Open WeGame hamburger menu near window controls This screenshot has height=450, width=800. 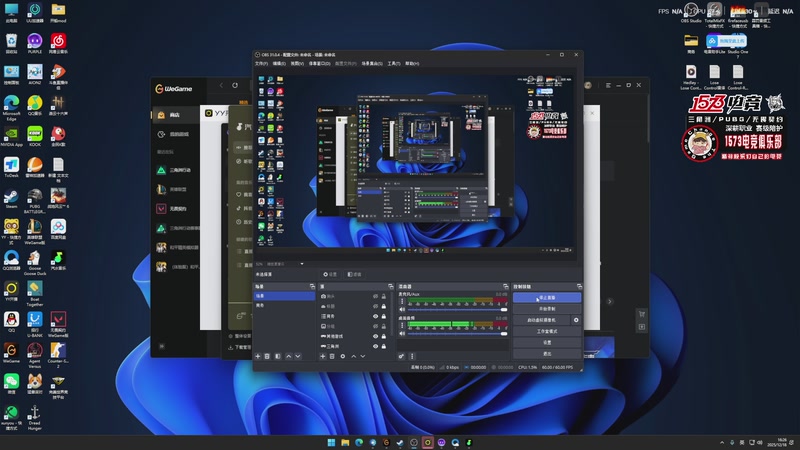click(x=608, y=85)
